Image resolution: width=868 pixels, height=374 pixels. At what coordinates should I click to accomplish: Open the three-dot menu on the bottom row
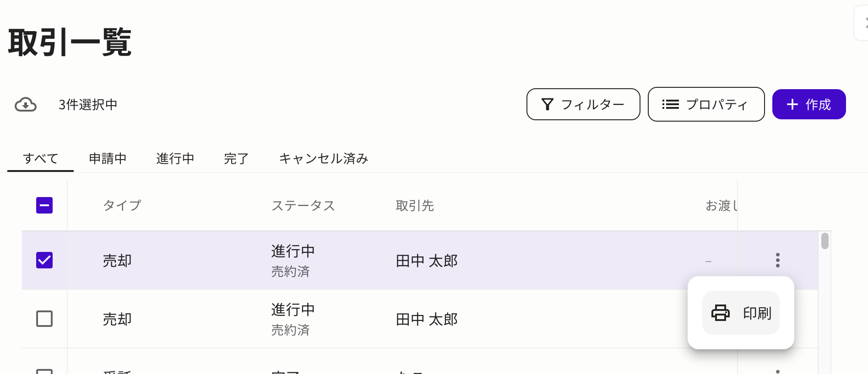click(x=777, y=370)
